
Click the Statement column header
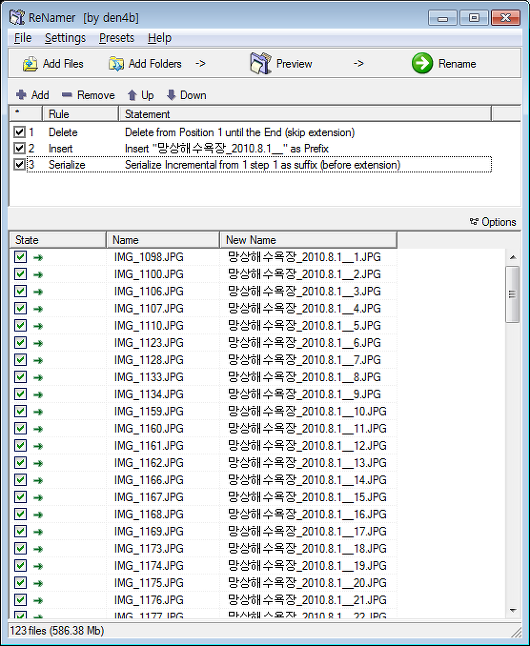[x=305, y=114]
